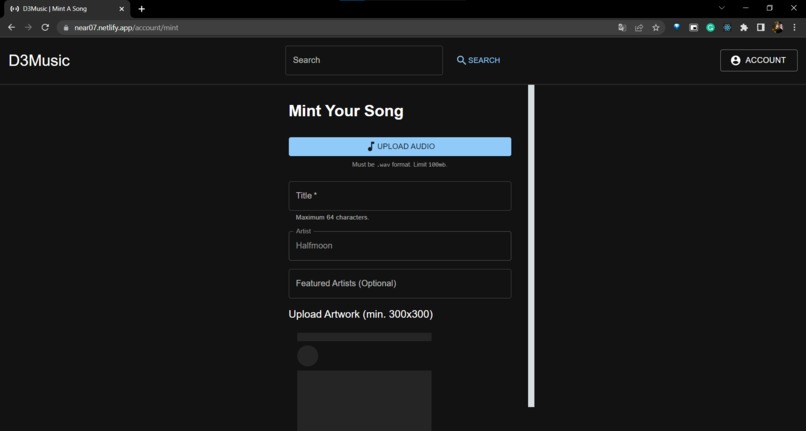Click the Grammarly green extension icon
The width and height of the screenshot is (806, 431).
click(710, 28)
